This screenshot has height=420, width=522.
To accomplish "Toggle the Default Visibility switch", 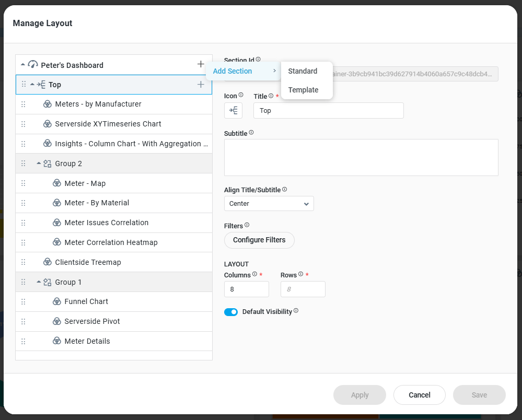I will 231,312.
